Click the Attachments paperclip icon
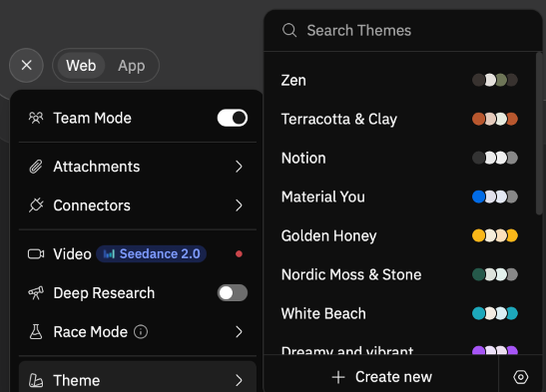Viewport: 546px width, 392px height. pos(36,167)
